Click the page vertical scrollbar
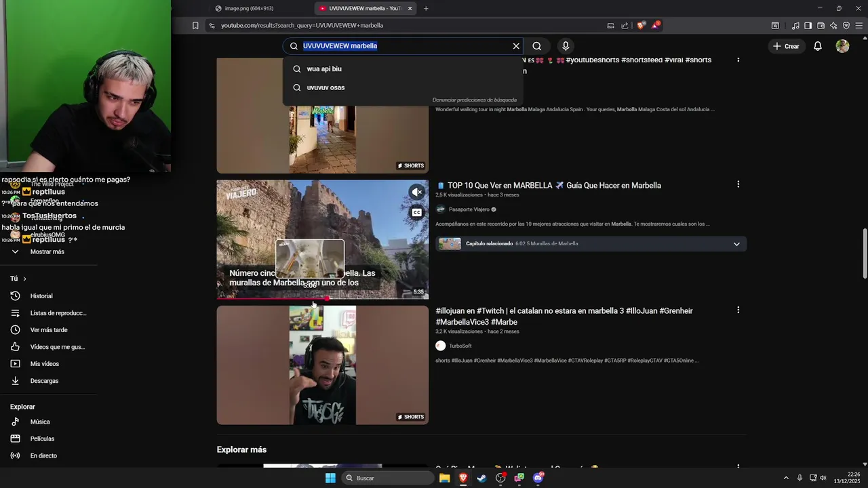 click(865, 253)
